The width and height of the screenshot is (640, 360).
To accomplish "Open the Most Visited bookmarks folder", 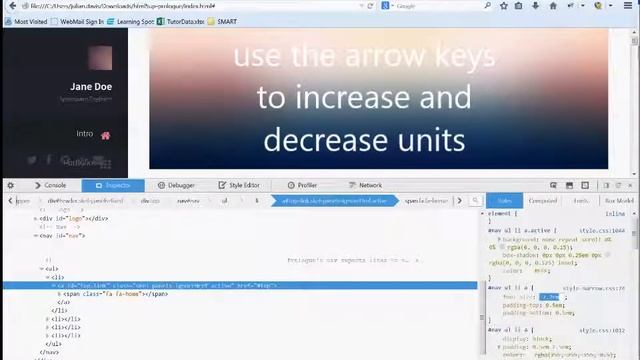I will pyautogui.click(x=26, y=22).
